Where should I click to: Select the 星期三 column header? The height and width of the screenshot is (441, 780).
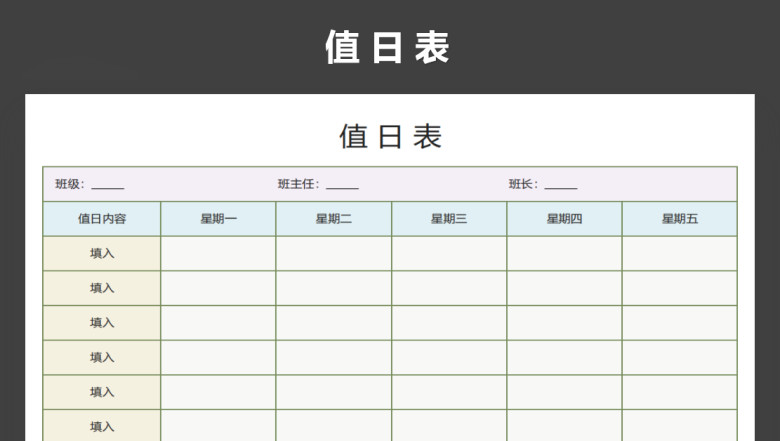(449, 219)
